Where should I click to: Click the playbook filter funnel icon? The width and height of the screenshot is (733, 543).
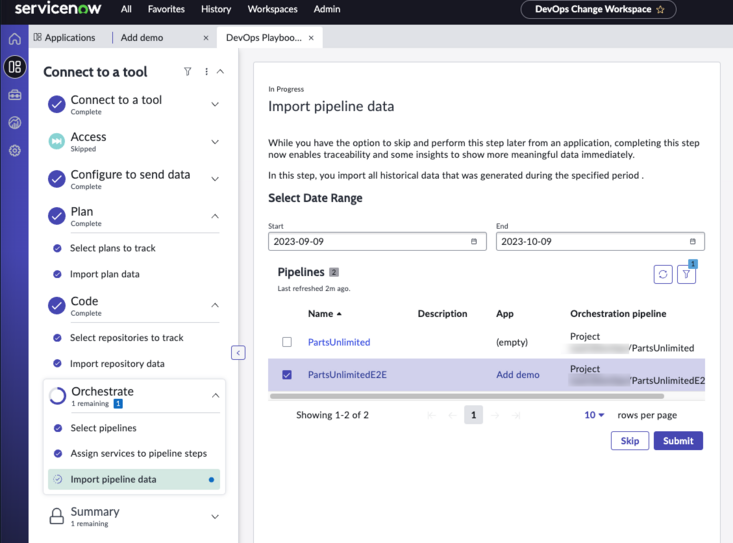point(187,71)
